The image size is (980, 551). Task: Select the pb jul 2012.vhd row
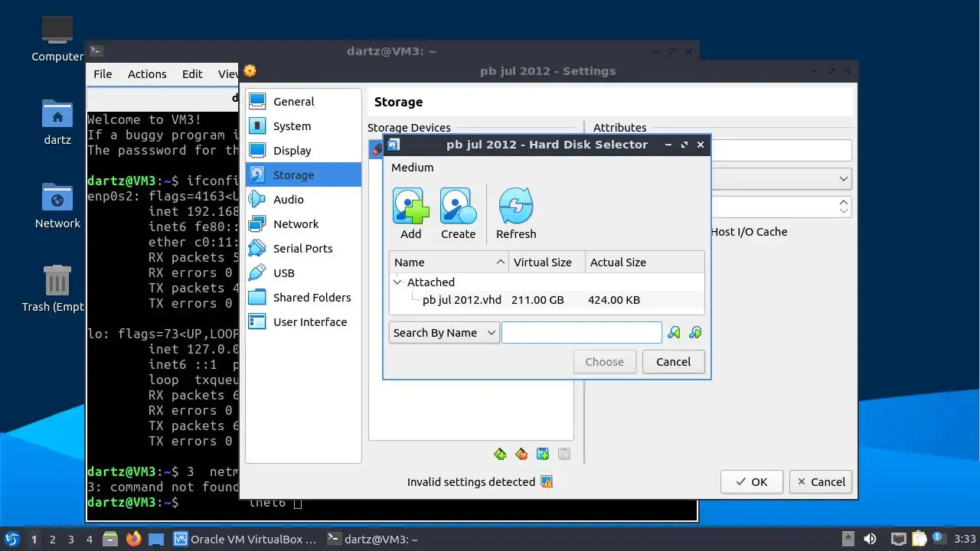pyautogui.click(x=547, y=300)
